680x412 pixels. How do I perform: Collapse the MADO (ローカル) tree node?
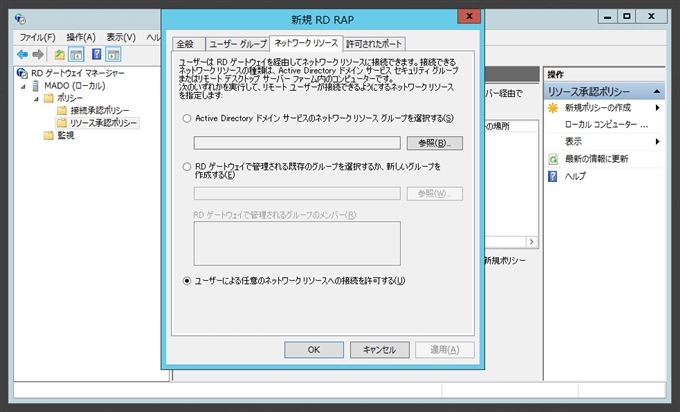coord(23,87)
